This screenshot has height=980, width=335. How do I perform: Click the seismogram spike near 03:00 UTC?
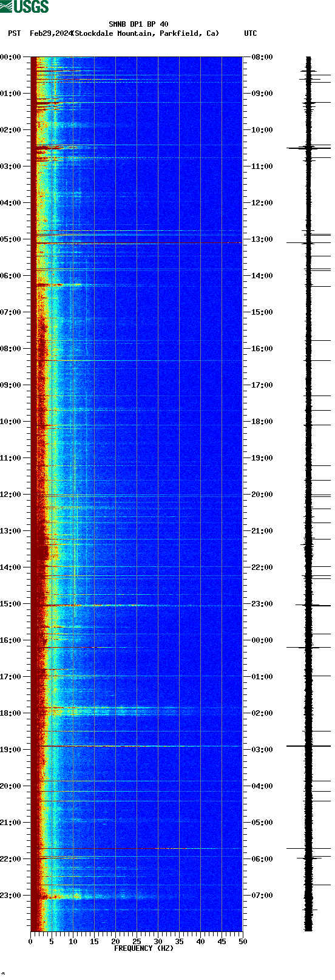click(308, 745)
